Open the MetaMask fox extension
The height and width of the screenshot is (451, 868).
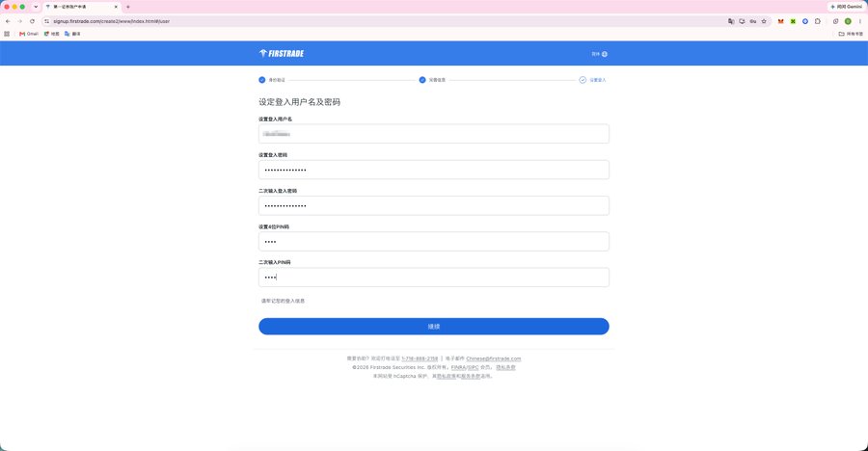[780, 21]
